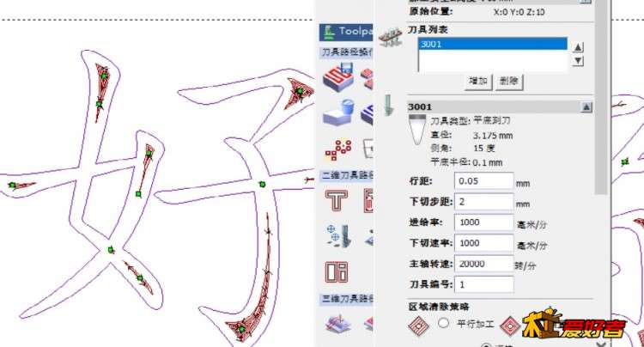The image size is (644, 347).
Task: Select the 平行加工 radio button
Action: [x=444, y=324]
